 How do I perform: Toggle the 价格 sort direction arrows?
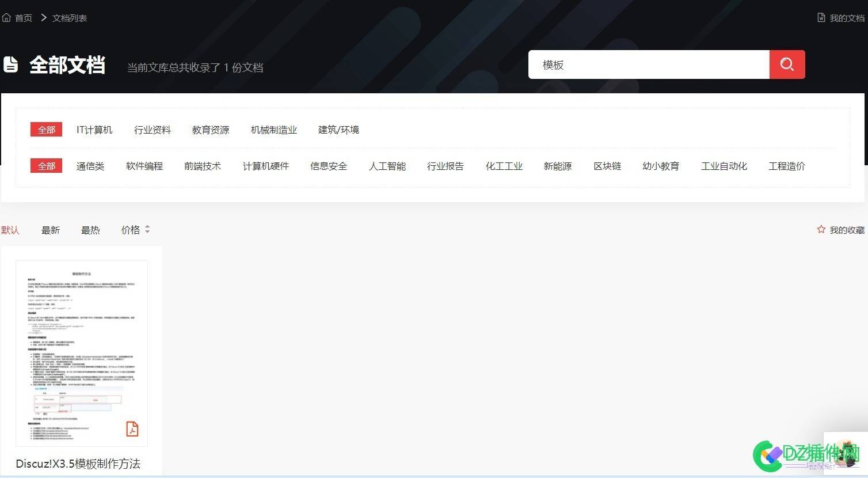point(147,229)
